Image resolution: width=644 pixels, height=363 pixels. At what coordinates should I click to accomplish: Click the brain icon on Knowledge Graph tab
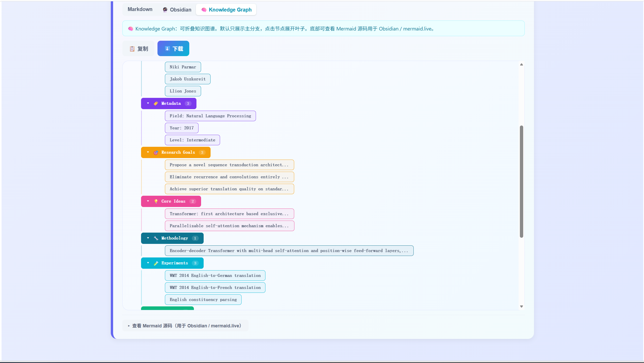(x=204, y=10)
